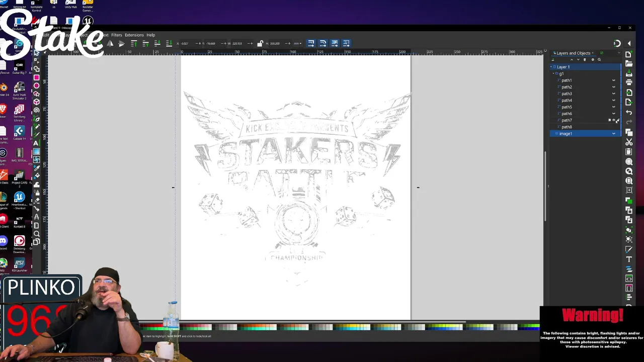Open Text and Font dialog T icon
This screenshot has height=362, width=644.
629,259
